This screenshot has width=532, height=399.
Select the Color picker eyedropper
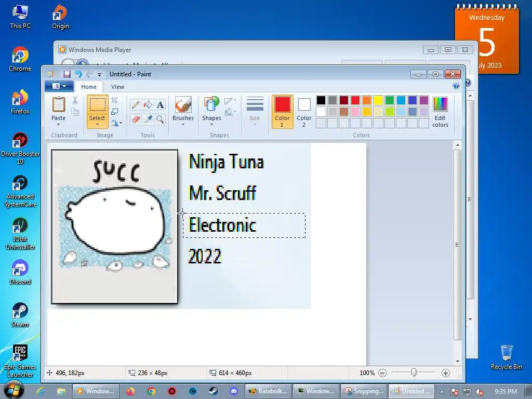tap(148, 119)
